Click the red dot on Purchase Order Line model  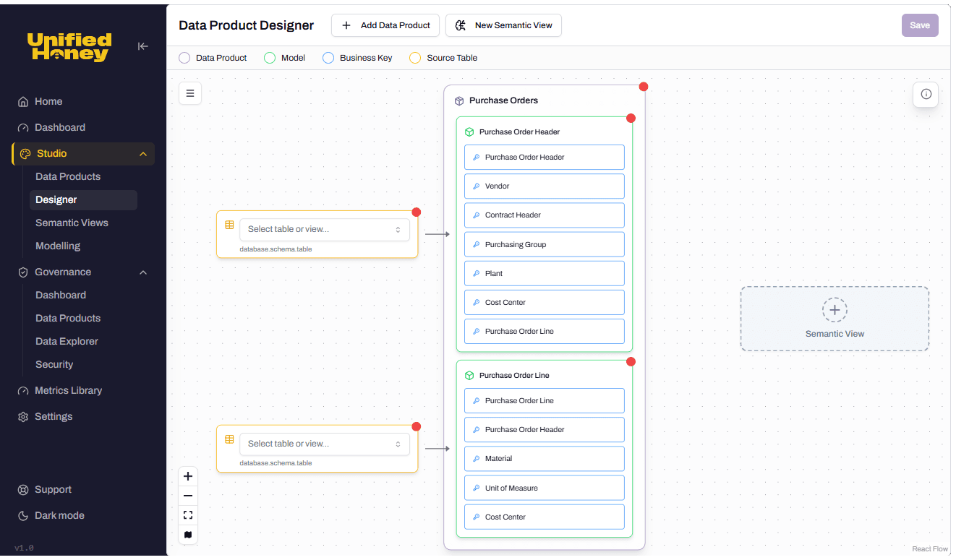(631, 361)
